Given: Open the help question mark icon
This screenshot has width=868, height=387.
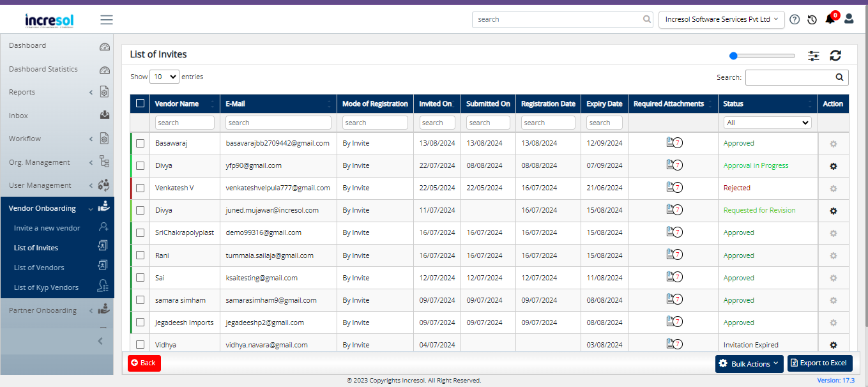Looking at the screenshot, I should [795, 20].
